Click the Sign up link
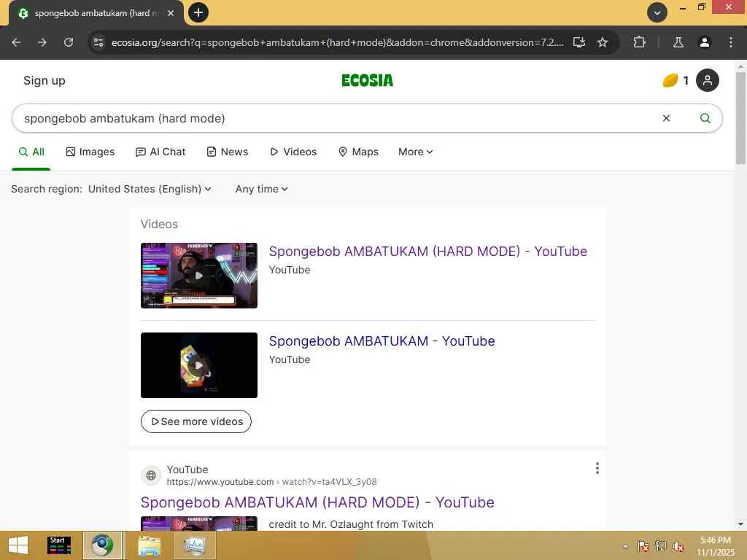 click(44, 80)
